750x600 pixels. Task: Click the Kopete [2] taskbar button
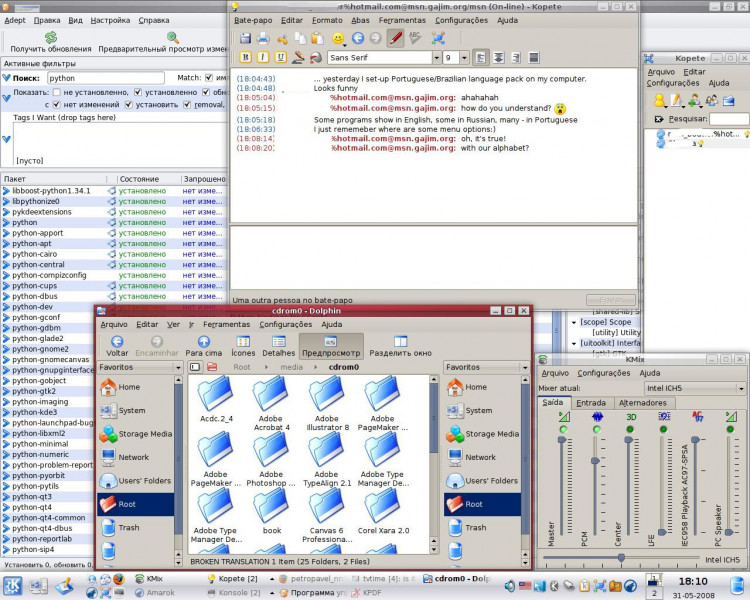(x=238, y=579)
